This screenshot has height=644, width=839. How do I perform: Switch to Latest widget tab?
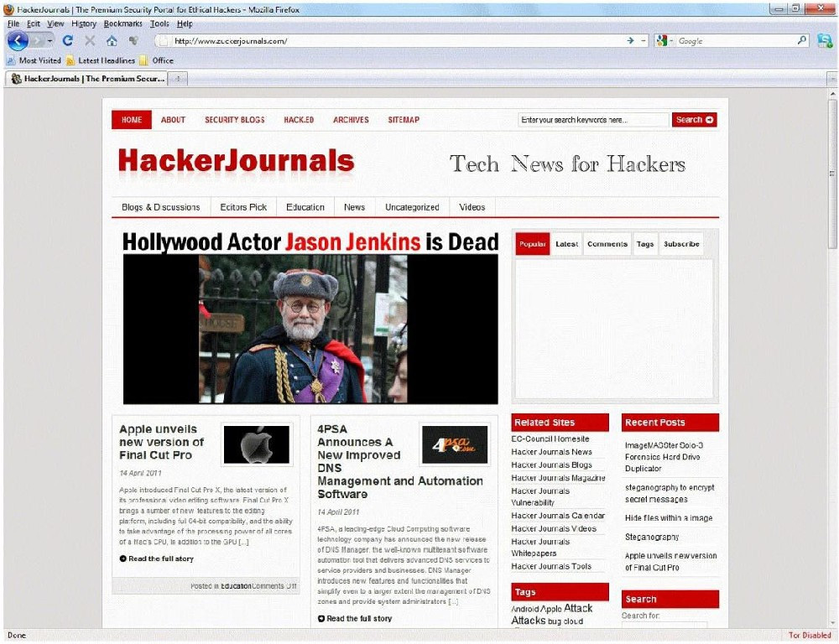pos(566,244)
